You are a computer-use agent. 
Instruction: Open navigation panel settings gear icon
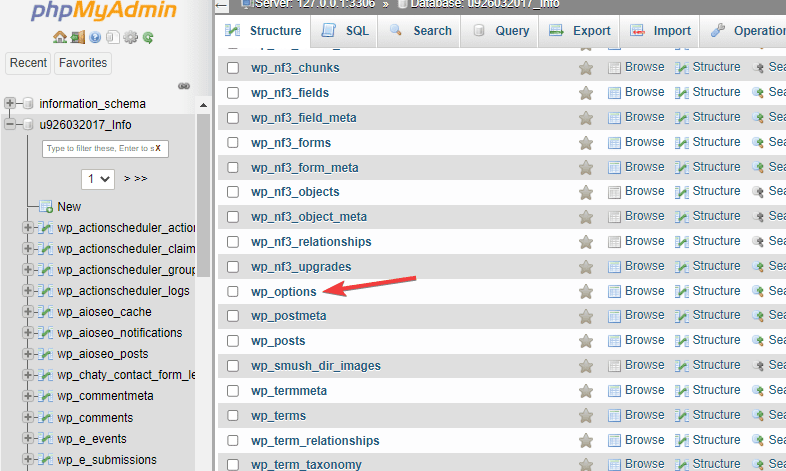tap(130, 37)
